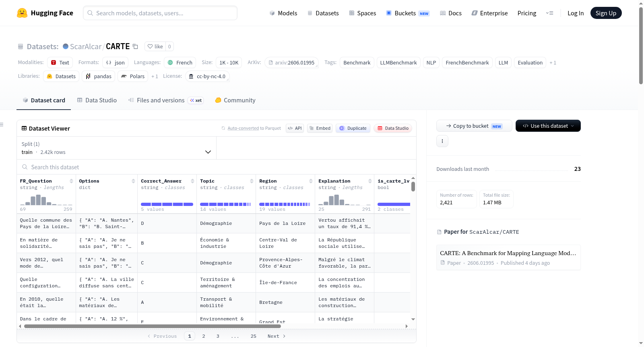Click the Copy to bucket button
Image resolution: width=644 pixels, height=347 pixels.
(474, 126)
